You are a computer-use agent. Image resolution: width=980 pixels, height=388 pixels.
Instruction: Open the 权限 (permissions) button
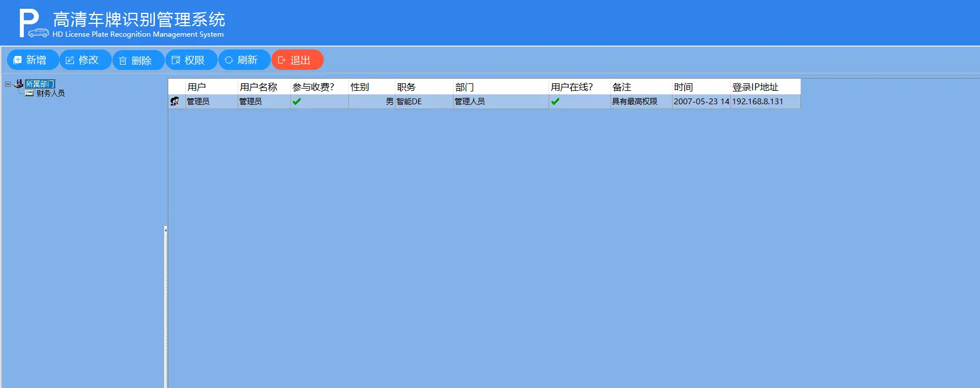[191, 60]
